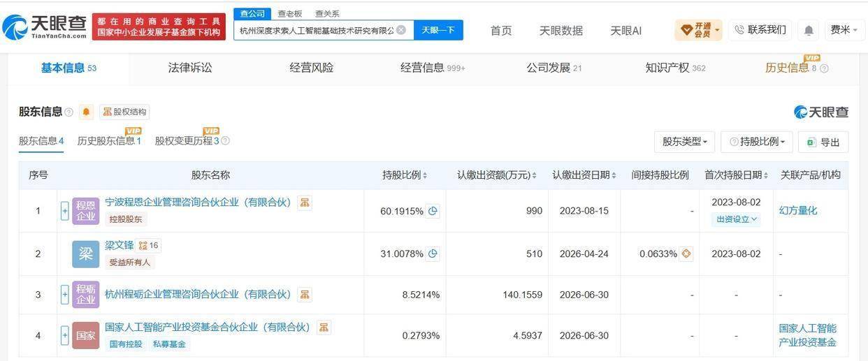The image size is (868, 361).
Task: Click 天眼一下 search button
Action: 438,30
